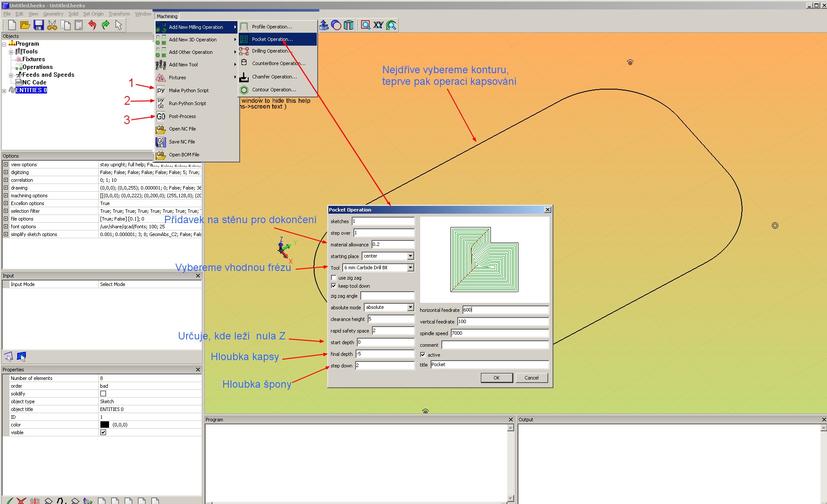Click the scissors Cut icon

click(52, 25)
